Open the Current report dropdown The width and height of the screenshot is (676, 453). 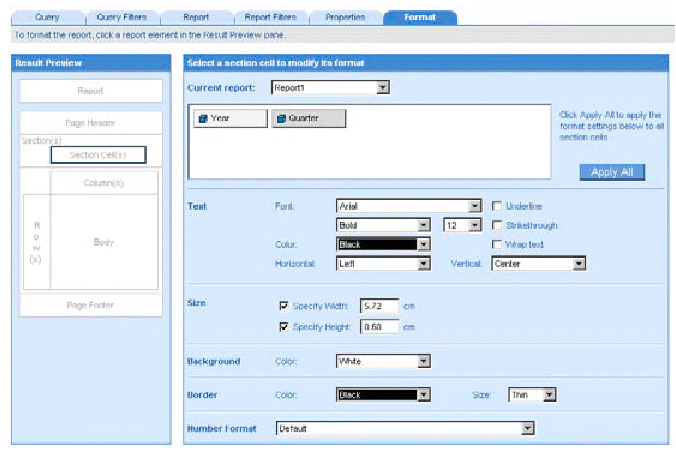383,88
